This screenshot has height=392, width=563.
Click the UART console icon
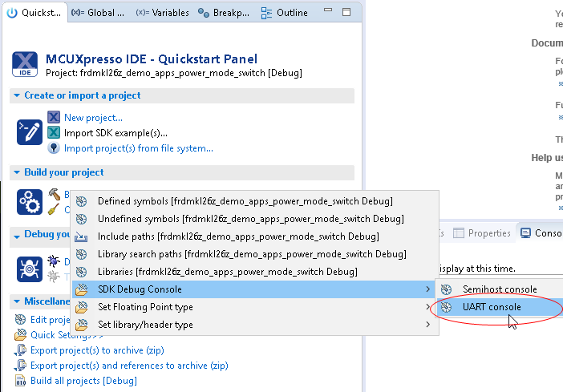pyautogui.click(x=446, y=307)
